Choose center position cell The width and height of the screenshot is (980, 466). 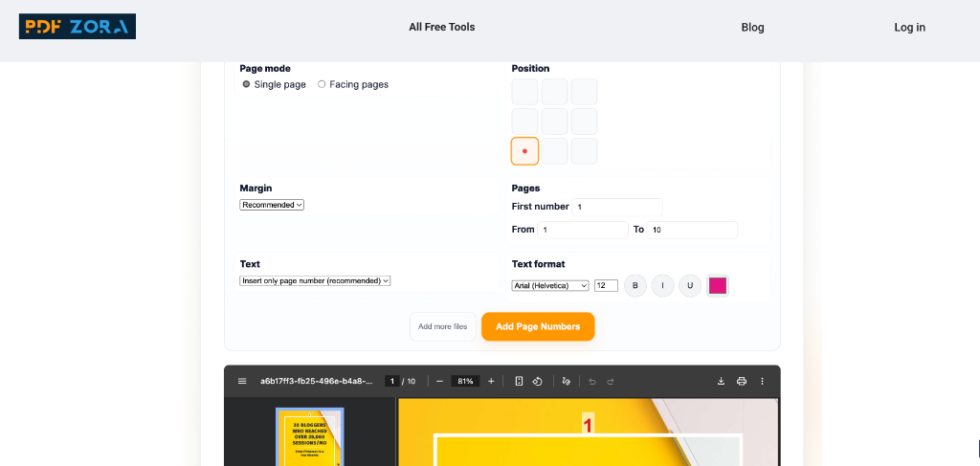coord(554,122)
